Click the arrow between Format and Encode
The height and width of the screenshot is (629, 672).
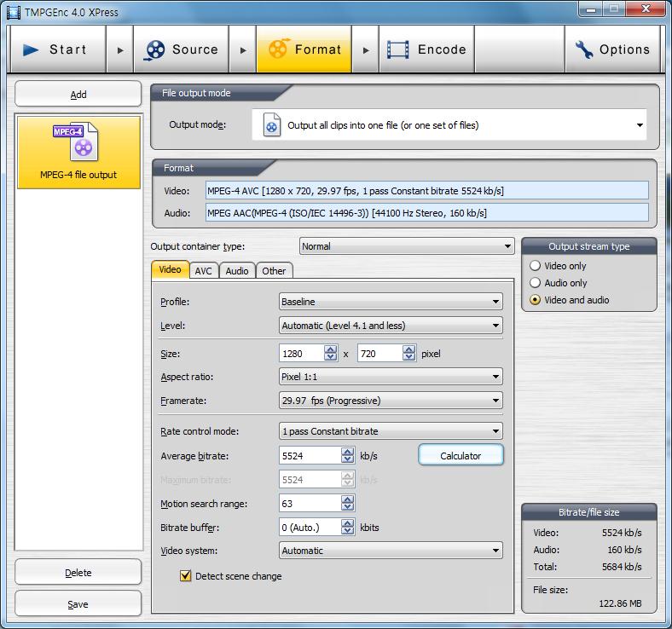pyautogui.click(x=366, y=49)
